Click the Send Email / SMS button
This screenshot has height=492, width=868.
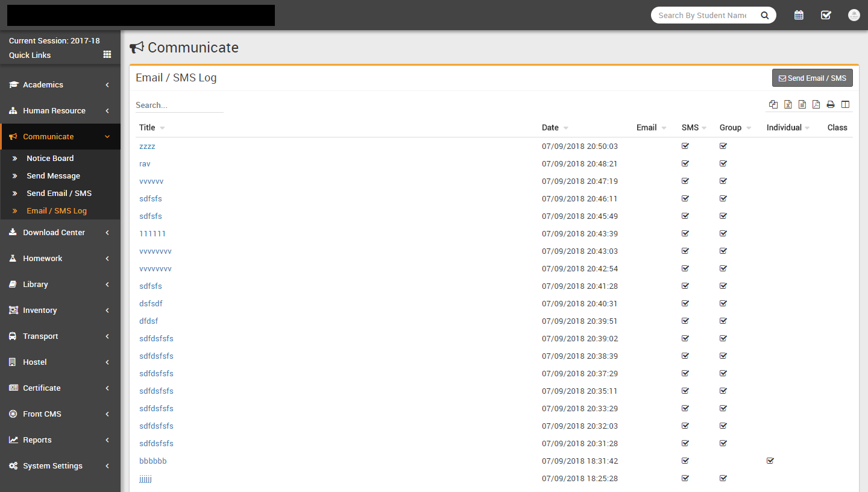tap(812, 78)
